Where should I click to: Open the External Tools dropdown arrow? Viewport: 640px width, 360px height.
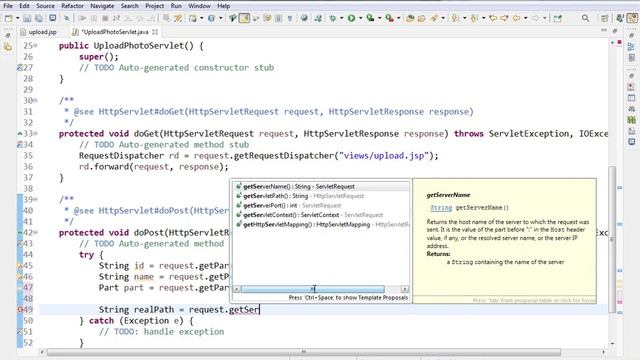click(x=399, y=18)
